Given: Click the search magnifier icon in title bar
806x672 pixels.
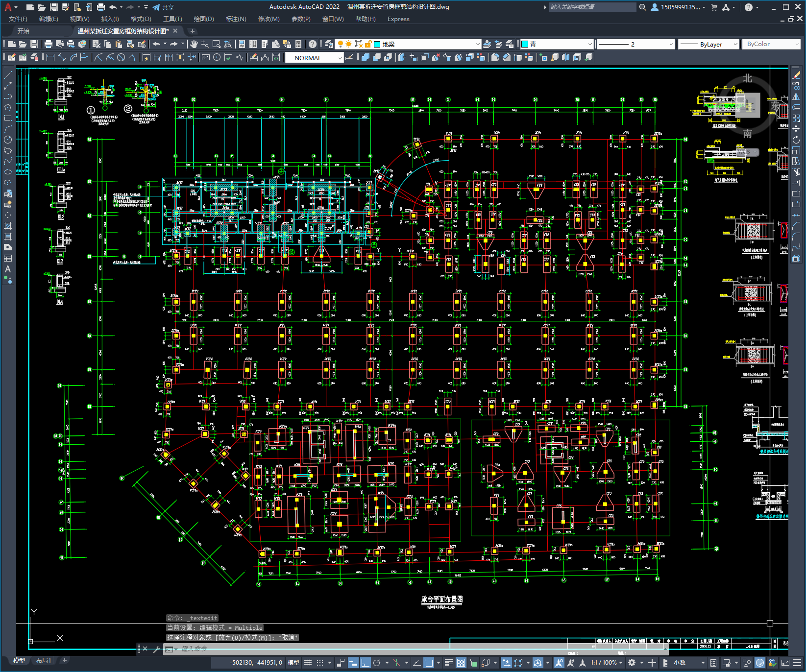Looking at the screenshot, I should click(642, 7).
